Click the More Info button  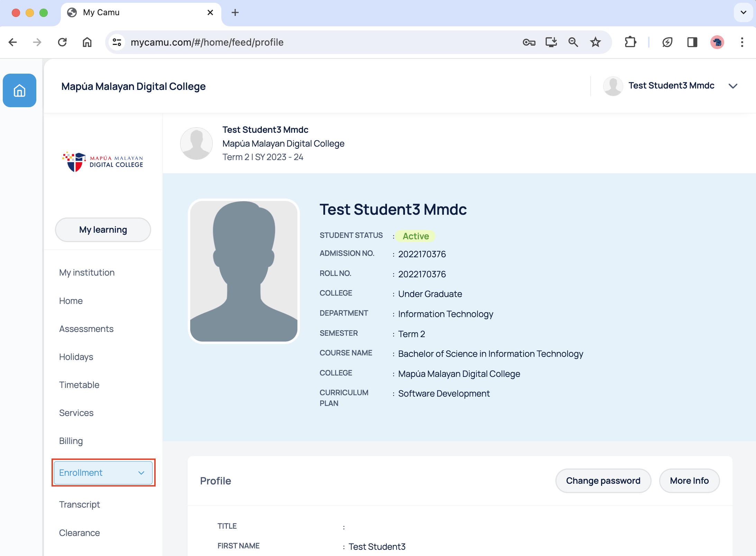pyautogui.click(x=689, y=481)
